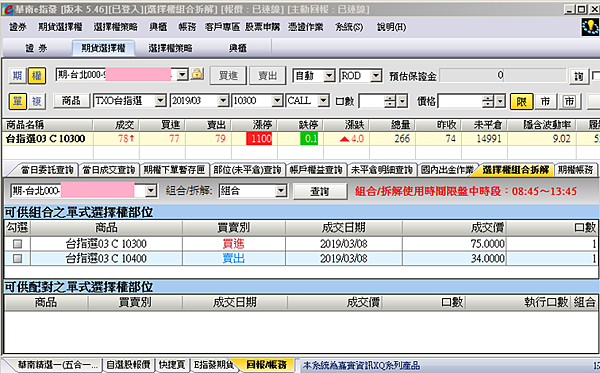The height and width of the screenshot is (373, 600).
Task: Open the 期權帳務 tab
Action: [x=575, y=170]
